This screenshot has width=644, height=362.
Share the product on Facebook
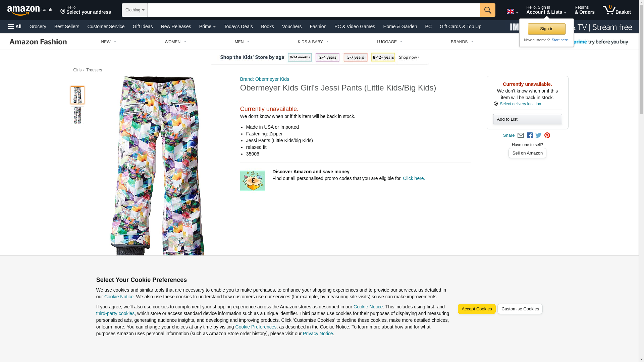coord(530,135)
